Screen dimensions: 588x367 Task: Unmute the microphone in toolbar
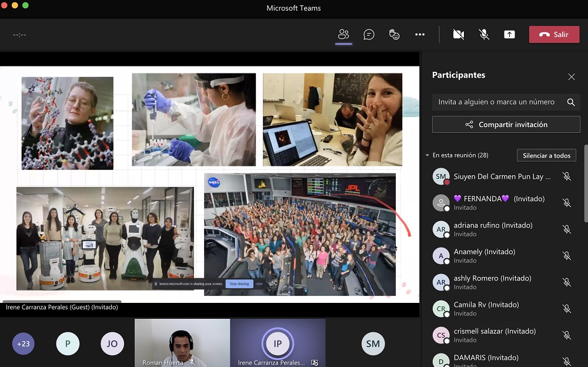tap(484, 35)
